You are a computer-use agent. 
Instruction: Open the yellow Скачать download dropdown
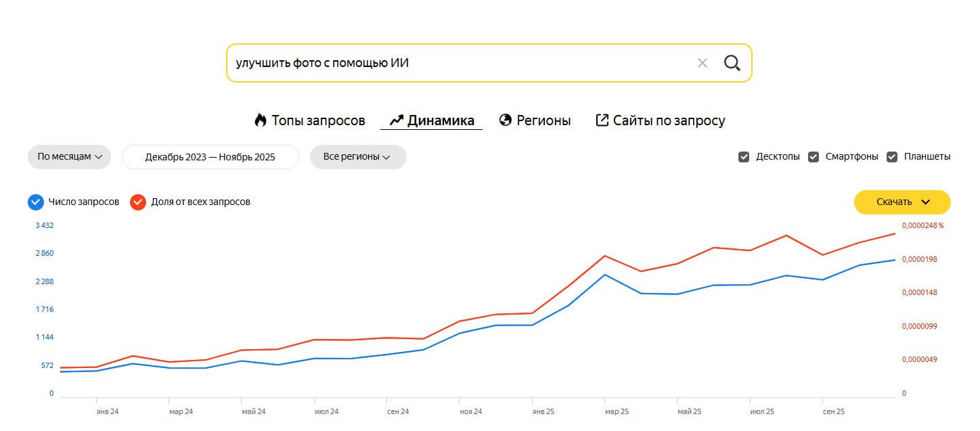point(901,202)
